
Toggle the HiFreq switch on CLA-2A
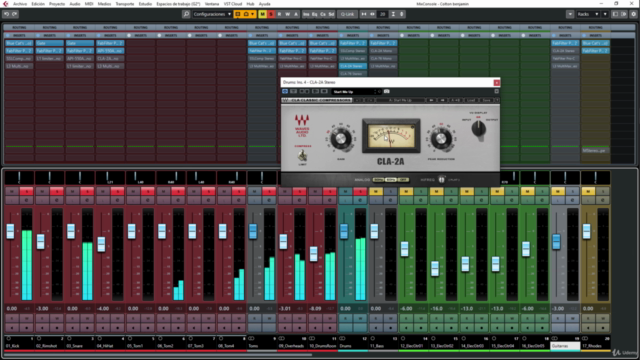(x=441, y=180)
